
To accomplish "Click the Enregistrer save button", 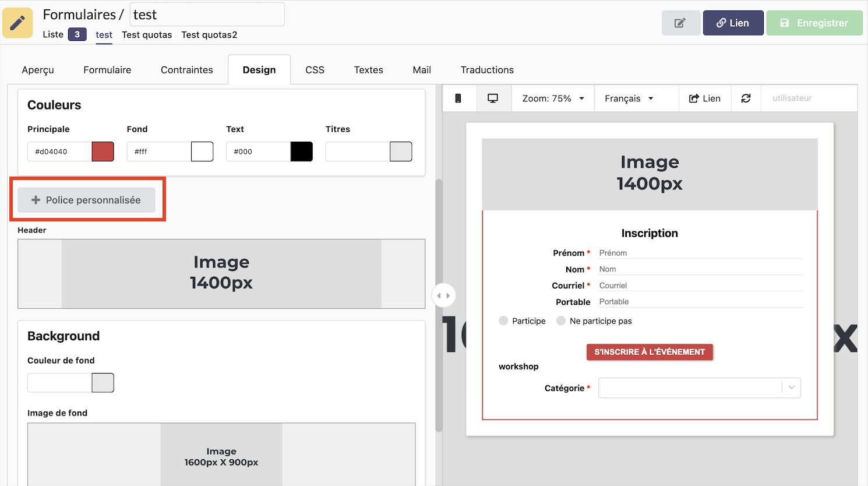I will click(814, 23).
